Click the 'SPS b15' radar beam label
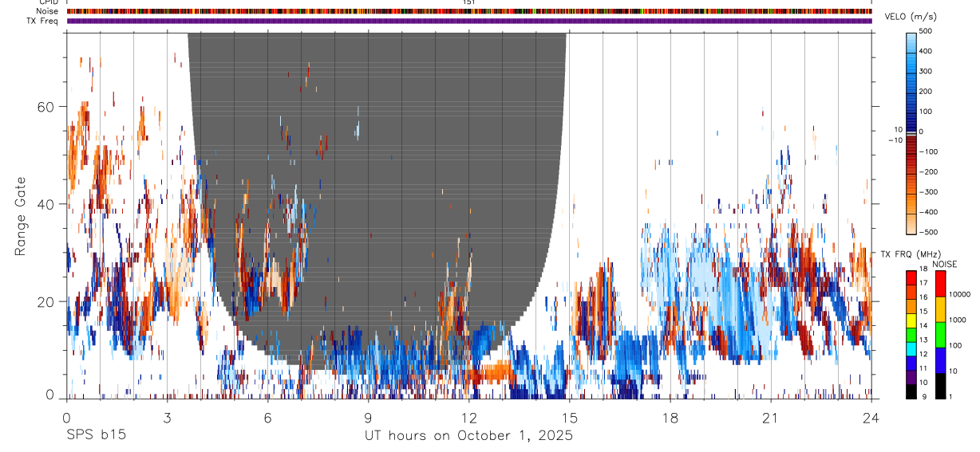 click(x=96, y=435)
